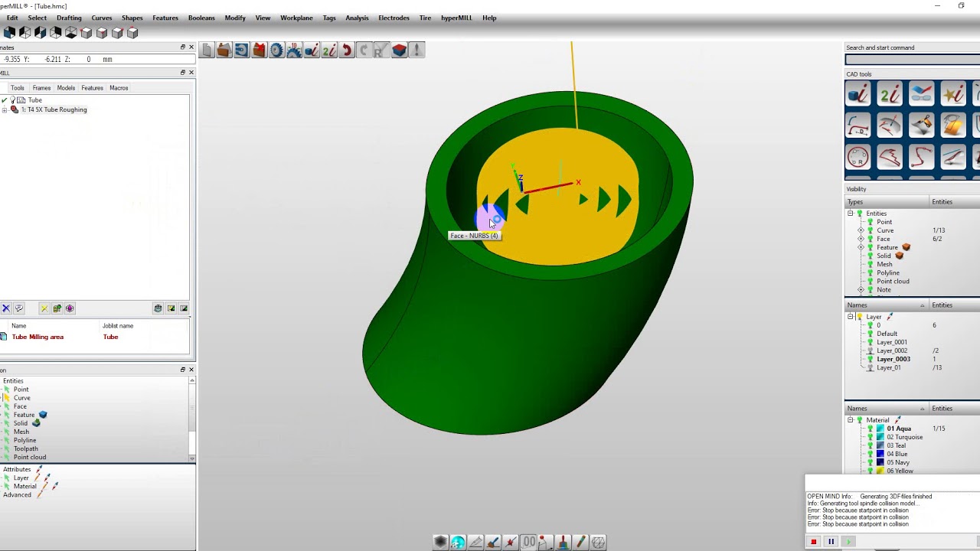The width and height of the screenshot is (980, 551).
Task: Click sort arrow on Material Names column header
Action: [922, 409]
